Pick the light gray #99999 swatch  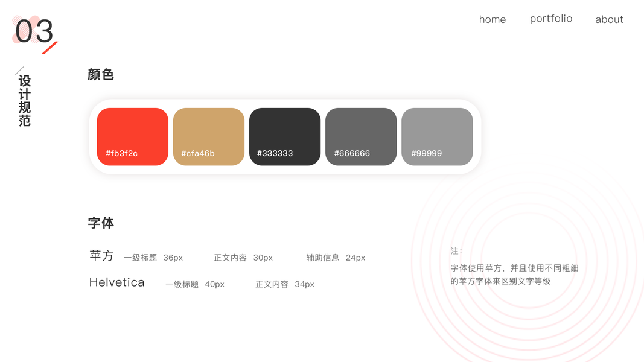pyautogui.click(x=437, y=137)
